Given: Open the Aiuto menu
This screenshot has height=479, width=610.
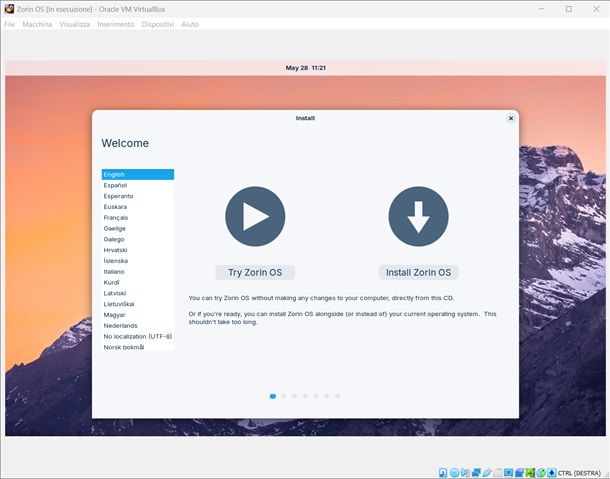Looking at the screenshot, I should click(190, 24).
